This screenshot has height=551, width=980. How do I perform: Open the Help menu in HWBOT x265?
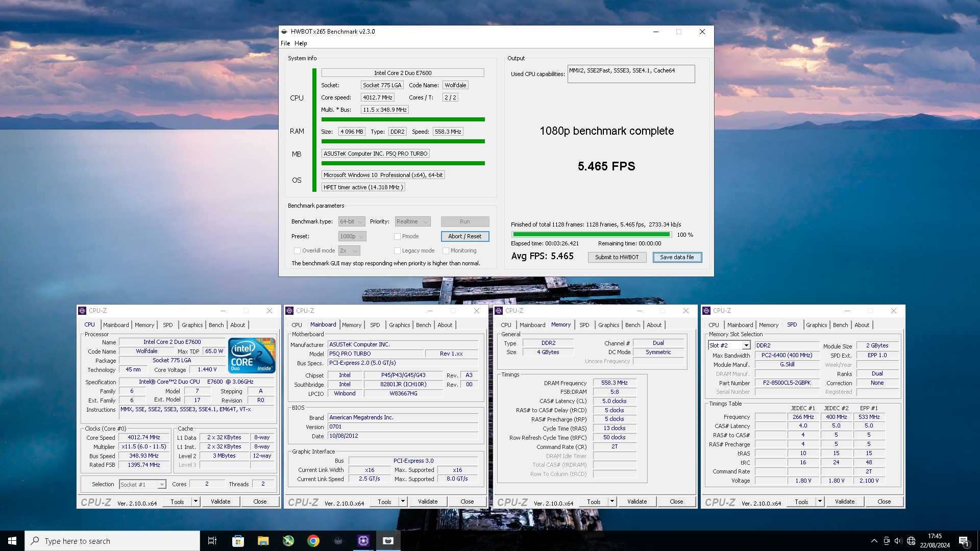[301, 43]
